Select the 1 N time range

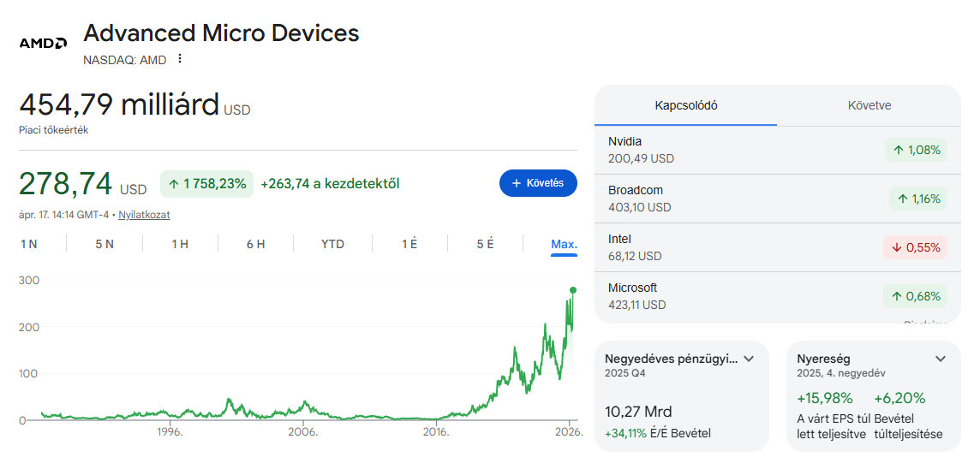click(29, 244)
